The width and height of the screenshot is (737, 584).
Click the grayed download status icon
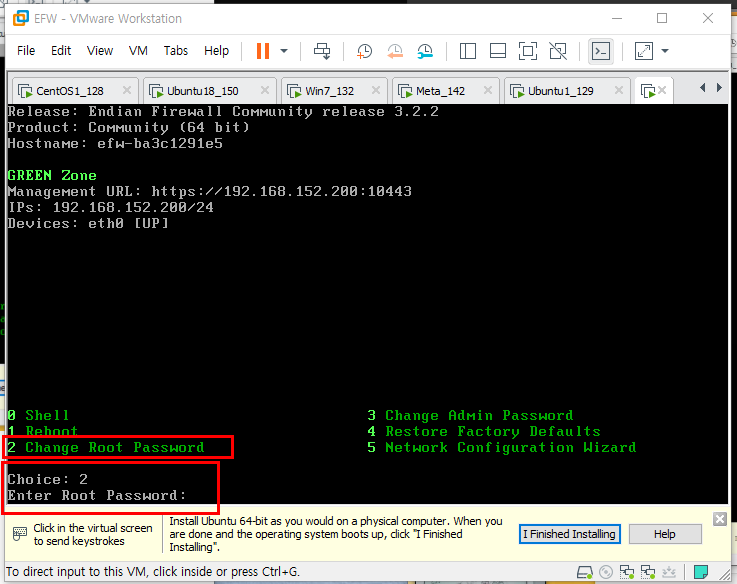point(668,572)
